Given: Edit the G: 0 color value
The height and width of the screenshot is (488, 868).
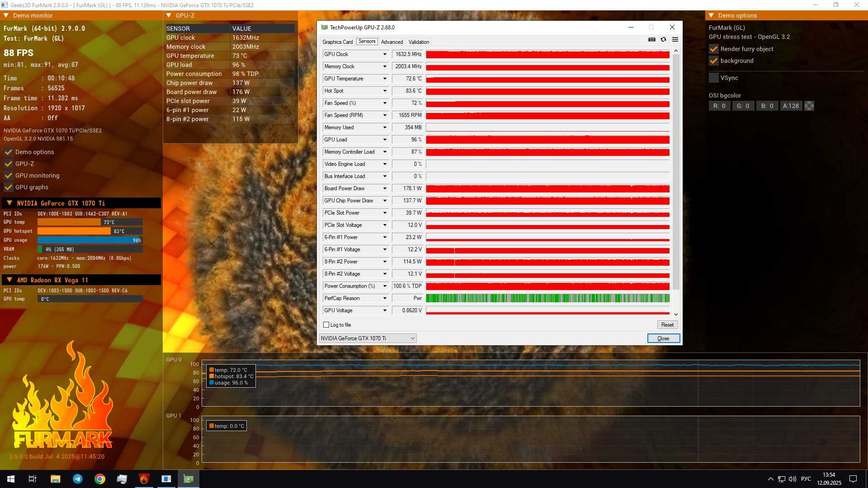Looking at the screenshot, I should coord(743,106).
